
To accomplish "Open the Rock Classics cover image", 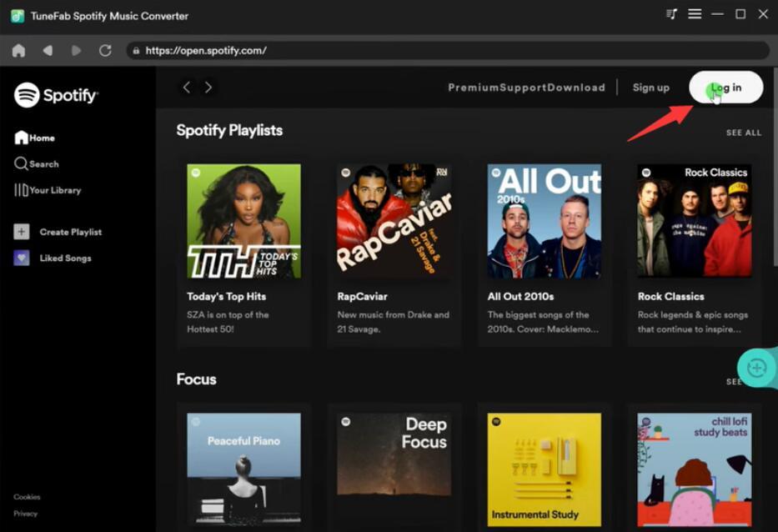I will click(694, 221).
